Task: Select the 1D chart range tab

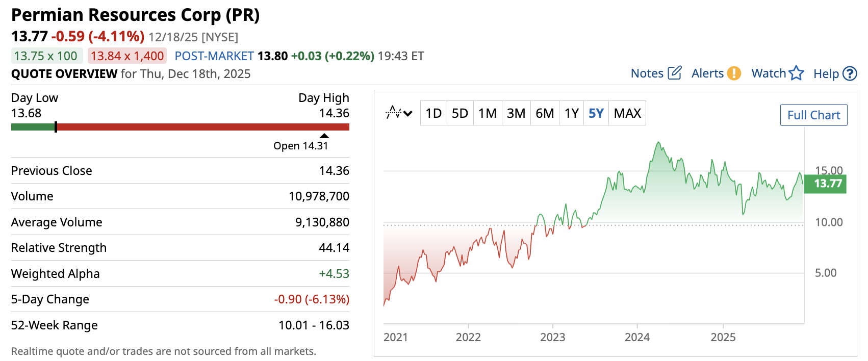Action: point(433,113)
